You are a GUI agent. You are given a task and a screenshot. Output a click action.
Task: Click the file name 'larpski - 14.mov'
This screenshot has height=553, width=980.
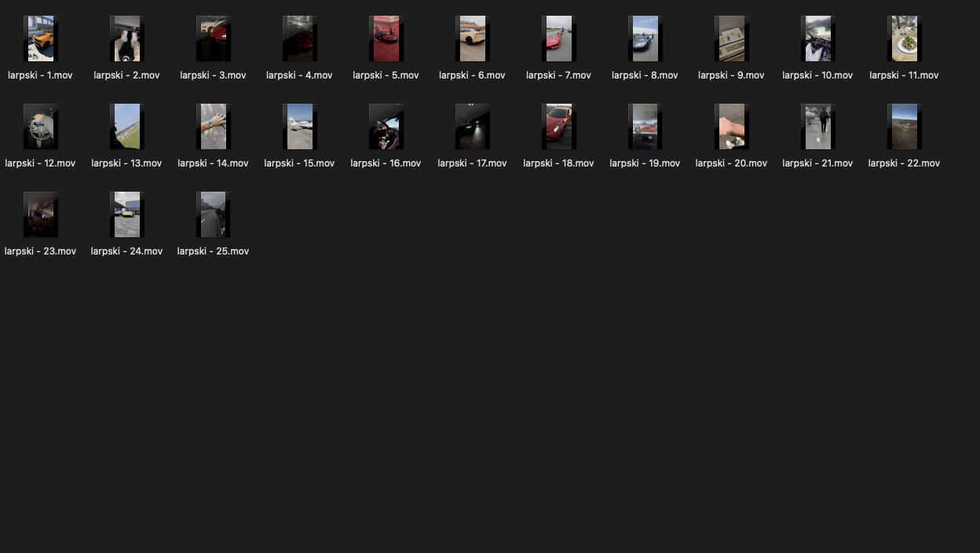(x=213, y=163)
